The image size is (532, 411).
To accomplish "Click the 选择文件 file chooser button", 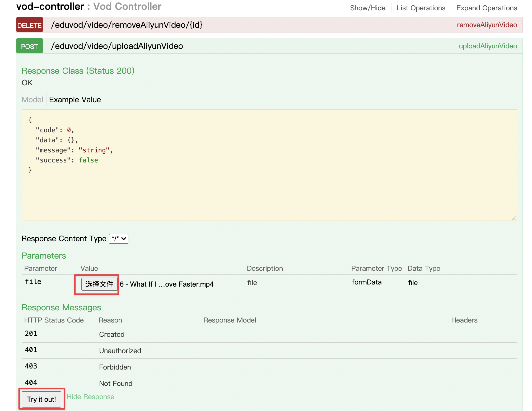I will [x=99, y=284].
